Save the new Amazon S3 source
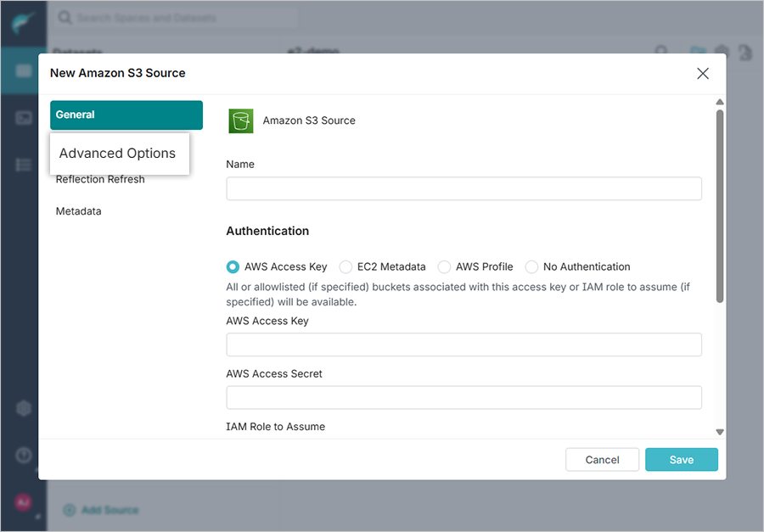 pyautogui.click(x=681, y=459)
